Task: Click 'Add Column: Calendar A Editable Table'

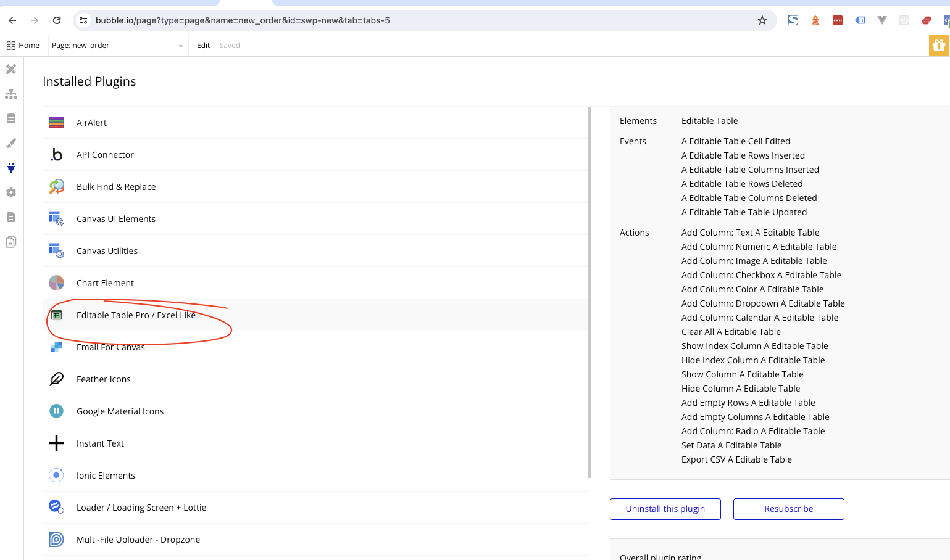Action: point(760,318)
